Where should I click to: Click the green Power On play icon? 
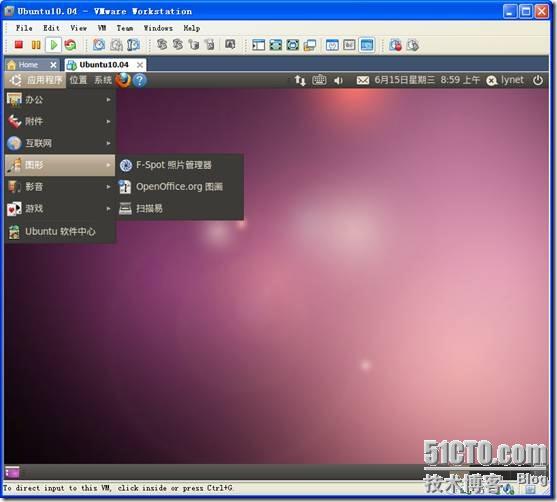click(x=54, y=45)
